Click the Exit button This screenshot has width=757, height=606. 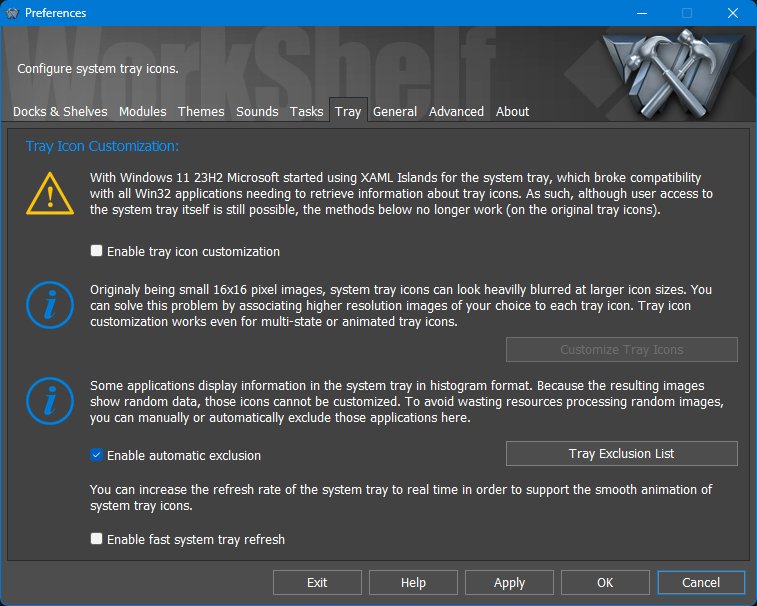point(317,582)
